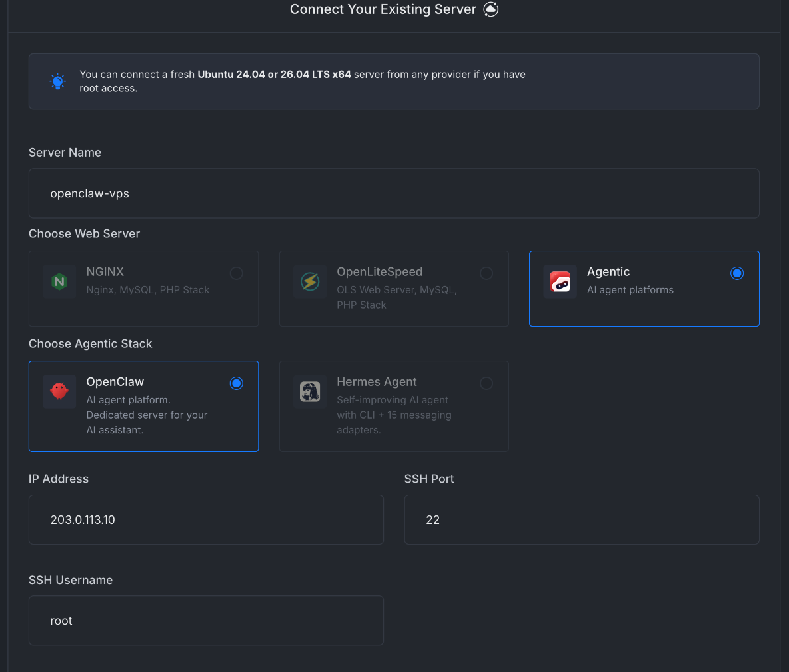The image size is (789, 672).
Task: Click the Agentic red robot icon
Action: pos(560,281)
